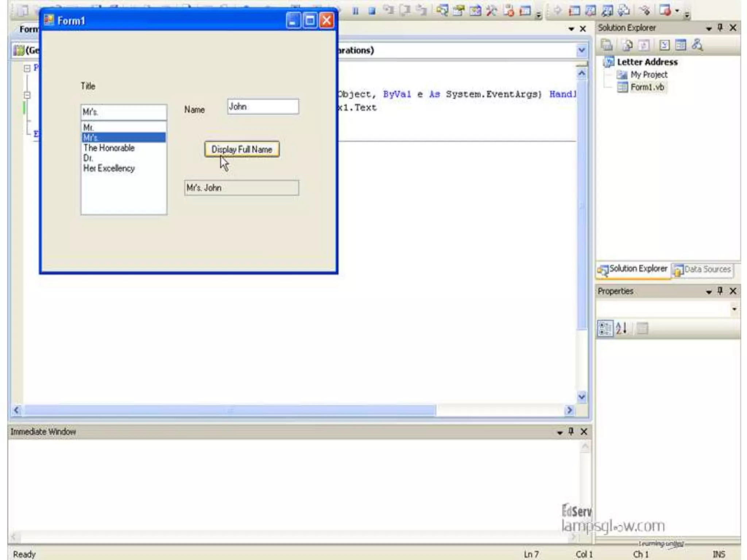Click the INS indicator in status bar
Screen dimensions: 747x560
click(719, 554)
